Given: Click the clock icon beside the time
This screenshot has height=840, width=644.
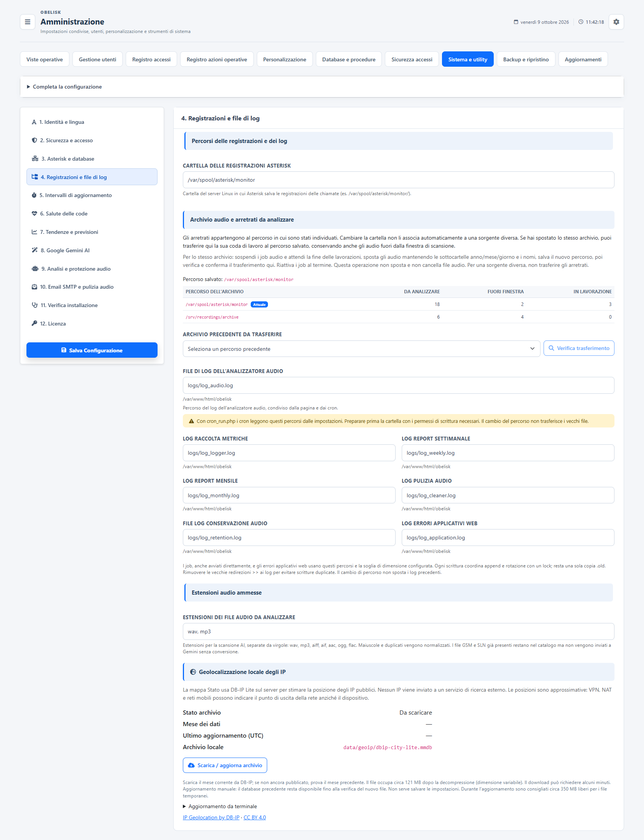Looking at the screenshot, I should click(x=581, y=22).
